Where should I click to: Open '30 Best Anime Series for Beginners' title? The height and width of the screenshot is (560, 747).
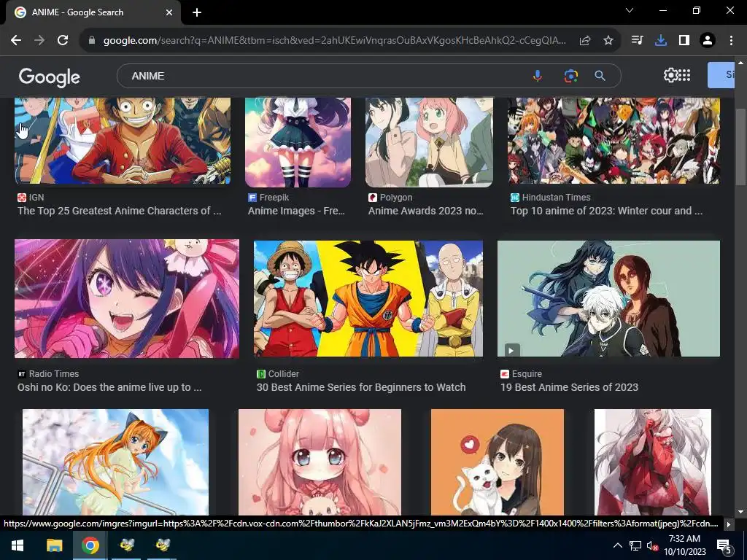click(361, 387)
